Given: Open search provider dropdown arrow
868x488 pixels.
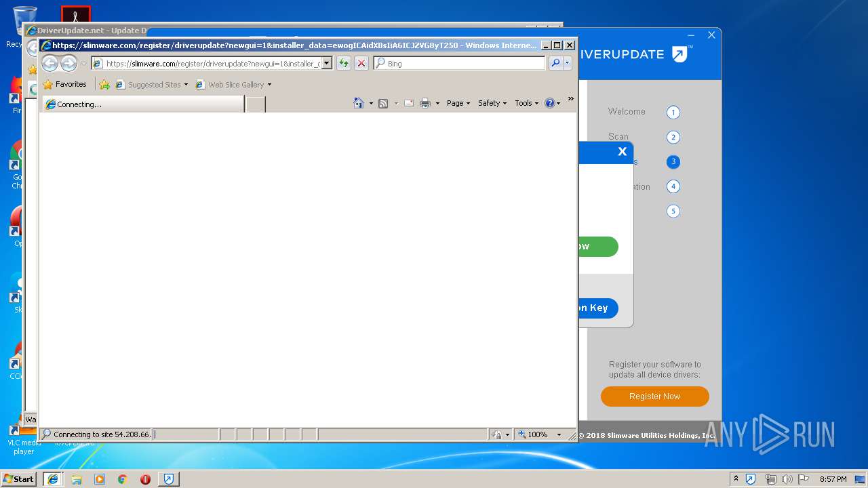Looking at the screenshot, I should coord(568,63).
